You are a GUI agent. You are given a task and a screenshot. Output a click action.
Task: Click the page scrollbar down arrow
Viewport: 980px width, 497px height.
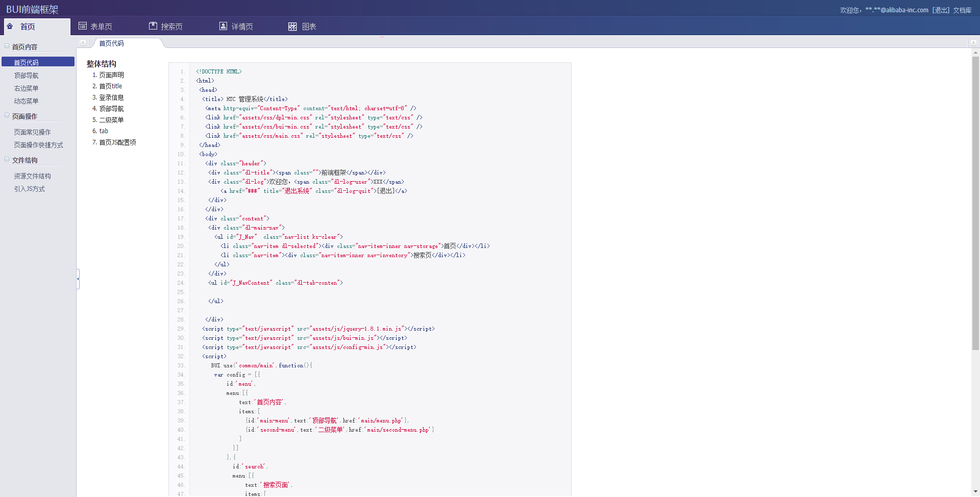coord(975,491)
